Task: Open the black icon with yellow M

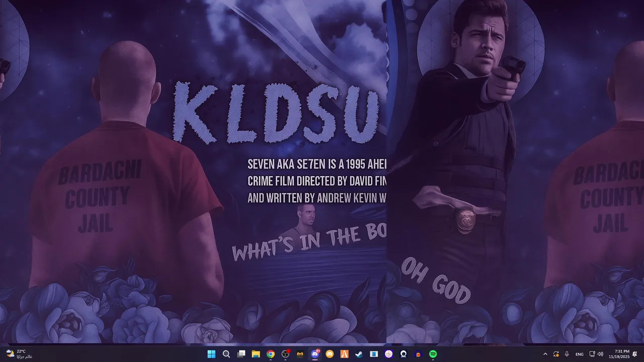Action: 300,354
